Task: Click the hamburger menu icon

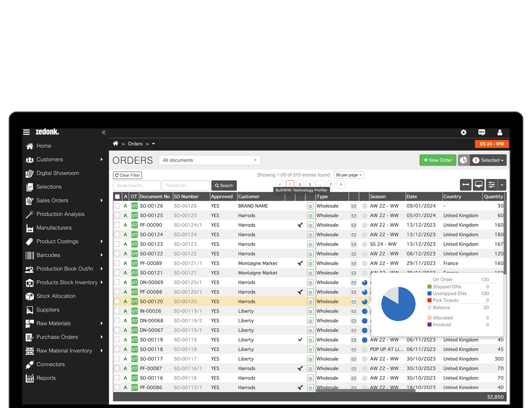Action: click(x=27, y=132)
